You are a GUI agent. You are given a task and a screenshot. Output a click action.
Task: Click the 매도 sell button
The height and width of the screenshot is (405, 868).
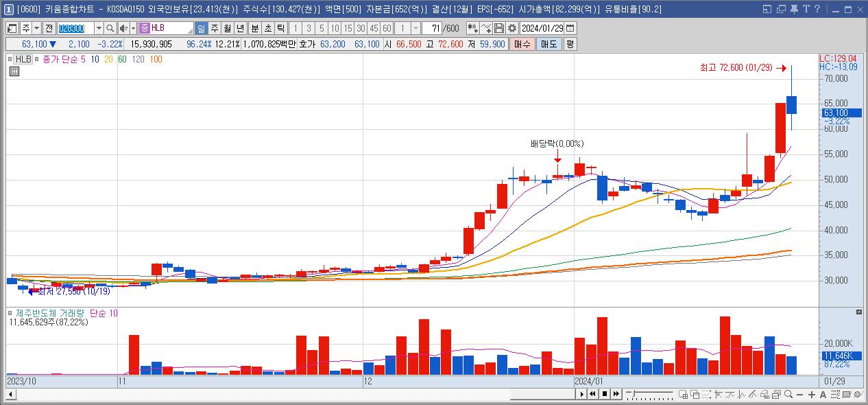pos(548,44)
